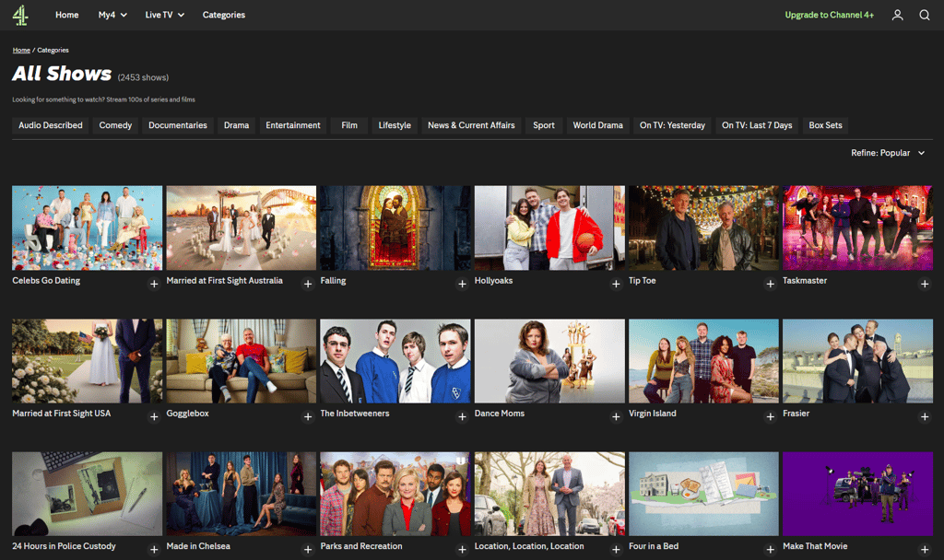Open Categories in the top navigation
Image resolution: width=944 pixels, height=560 pixels.
click(x=223, y=15)
